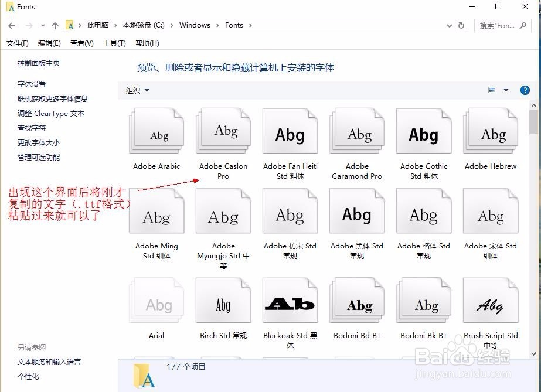Select the Adobe 仿宋 Std font icon

290,211
